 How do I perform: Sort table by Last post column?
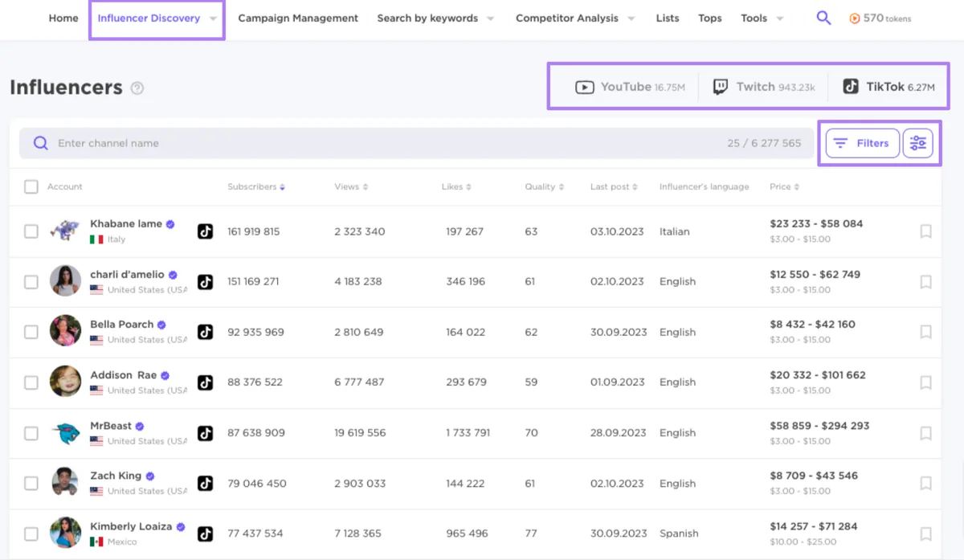tap(615, 186)
